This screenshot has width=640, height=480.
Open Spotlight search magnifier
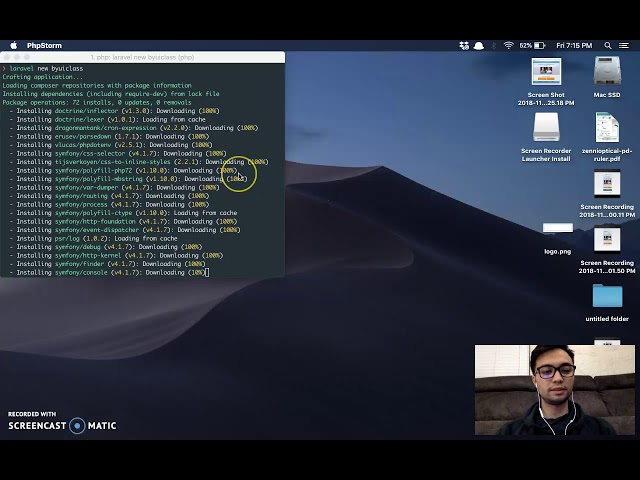(x=608, y=45)
